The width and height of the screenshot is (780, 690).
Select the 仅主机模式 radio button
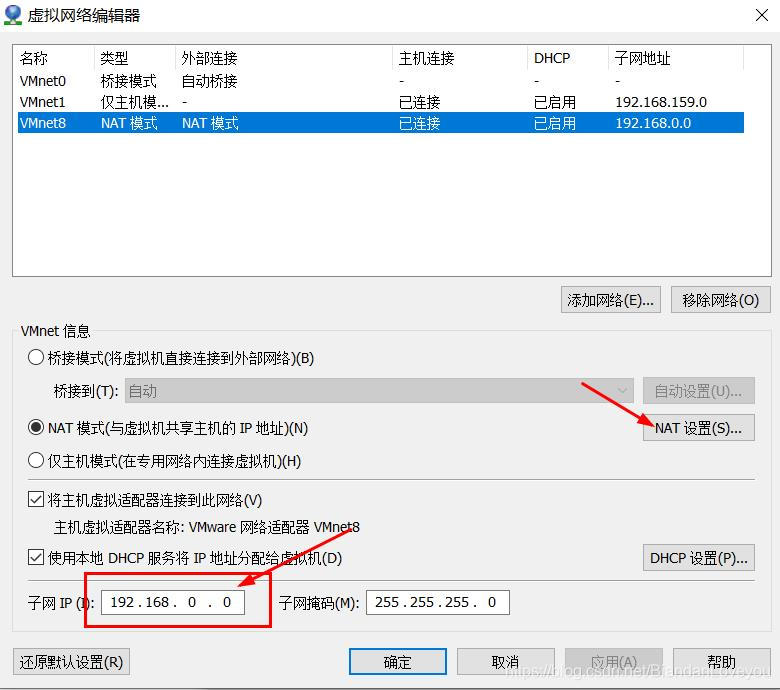click(x=36, y=460)
